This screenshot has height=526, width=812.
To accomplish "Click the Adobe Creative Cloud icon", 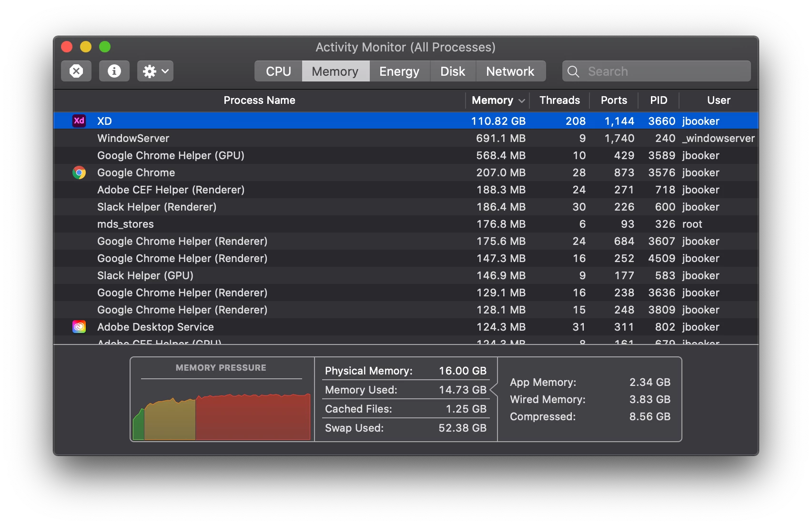I will [x=79, y=327].
